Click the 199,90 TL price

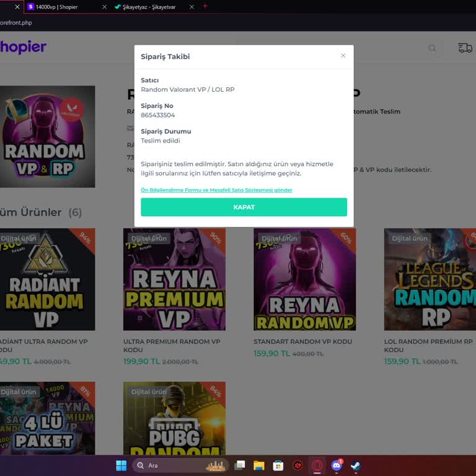click(141, 361)
